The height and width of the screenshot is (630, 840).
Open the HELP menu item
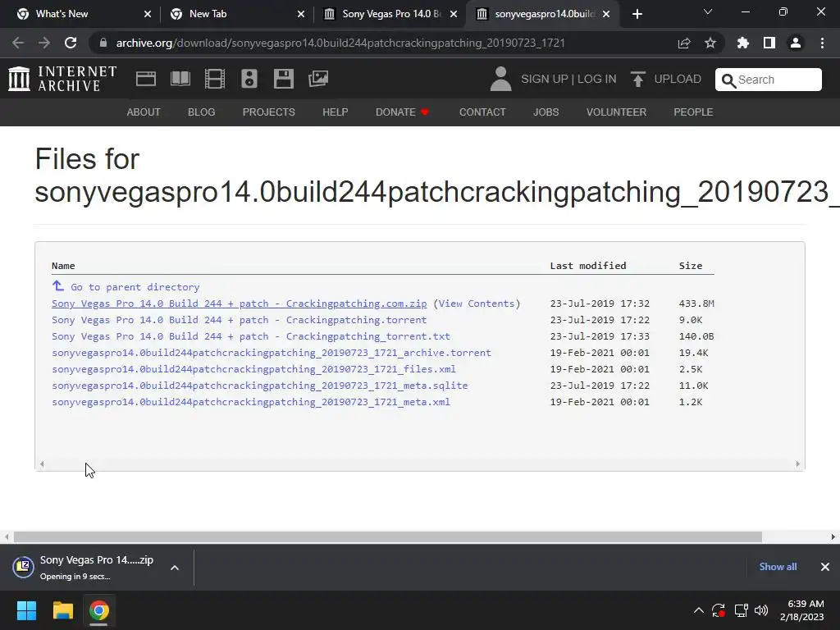point(336,112)
